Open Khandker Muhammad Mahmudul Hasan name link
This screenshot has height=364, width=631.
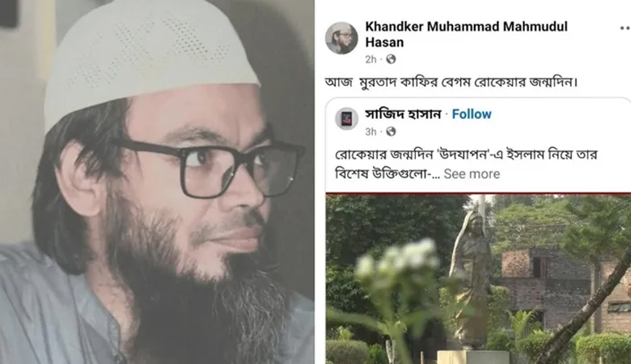[x=466, y=34]
